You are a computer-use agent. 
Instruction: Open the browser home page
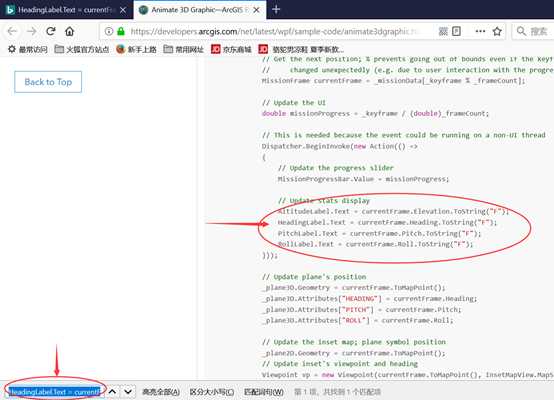coord(70,31)
